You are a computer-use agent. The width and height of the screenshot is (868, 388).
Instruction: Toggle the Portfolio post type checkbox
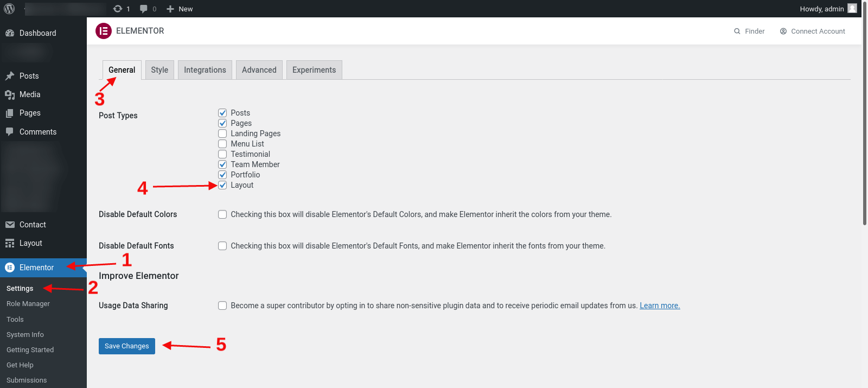tap(222, 175)
